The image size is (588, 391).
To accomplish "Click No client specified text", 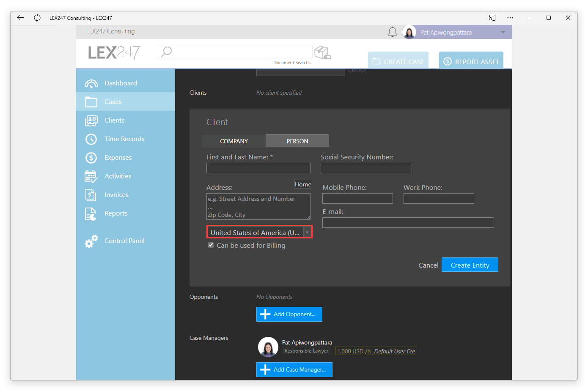I will (279, 93).
